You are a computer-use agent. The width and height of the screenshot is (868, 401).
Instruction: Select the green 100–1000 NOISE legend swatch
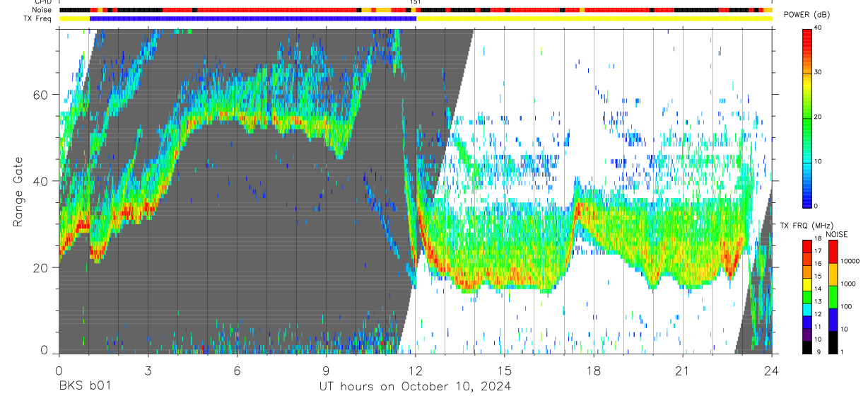833,297
